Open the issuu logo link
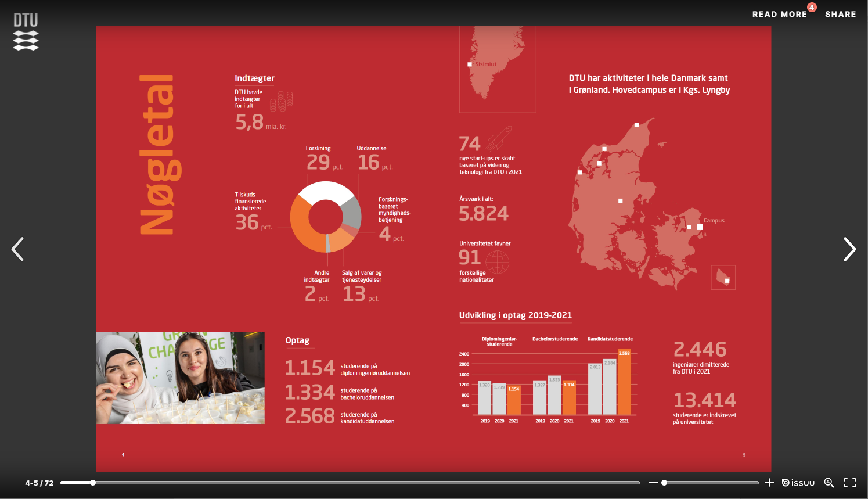 click(x=798, y=483)
